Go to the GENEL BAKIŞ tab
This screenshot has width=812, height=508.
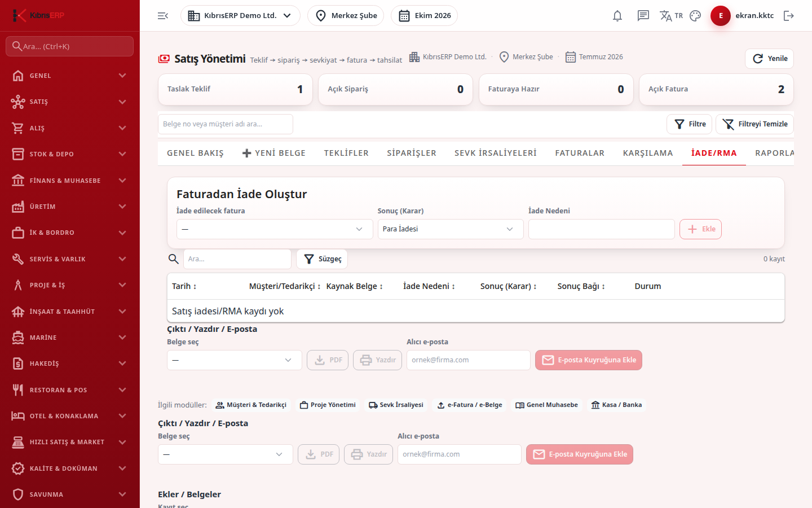click(195, 153)
